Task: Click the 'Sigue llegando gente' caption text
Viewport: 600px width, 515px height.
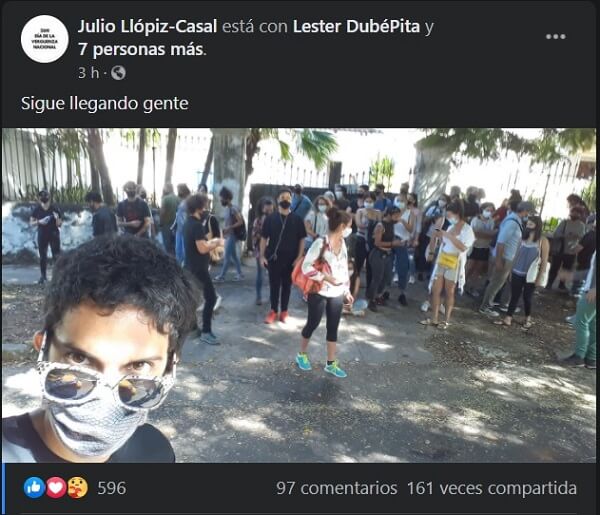Action: coord(104,103)
